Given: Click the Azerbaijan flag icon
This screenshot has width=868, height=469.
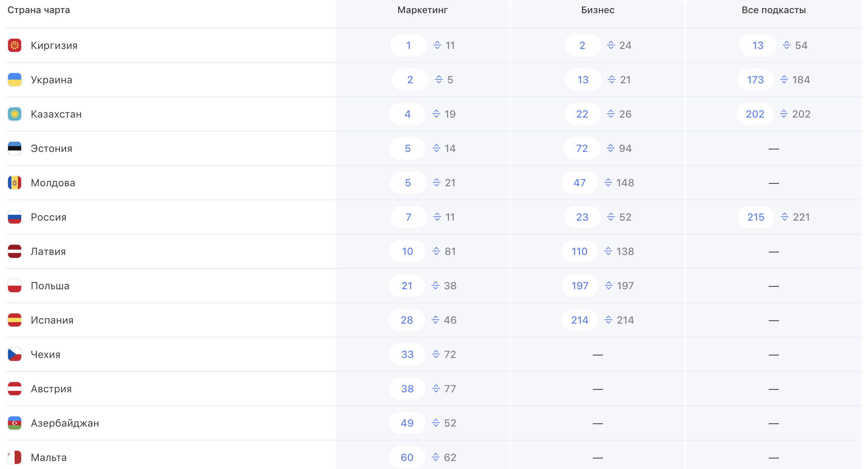Looking at the screenshot, I should (15, 423).
